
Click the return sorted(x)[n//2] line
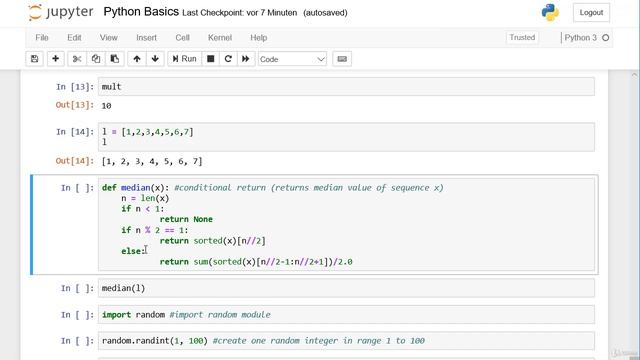[213, 240]
